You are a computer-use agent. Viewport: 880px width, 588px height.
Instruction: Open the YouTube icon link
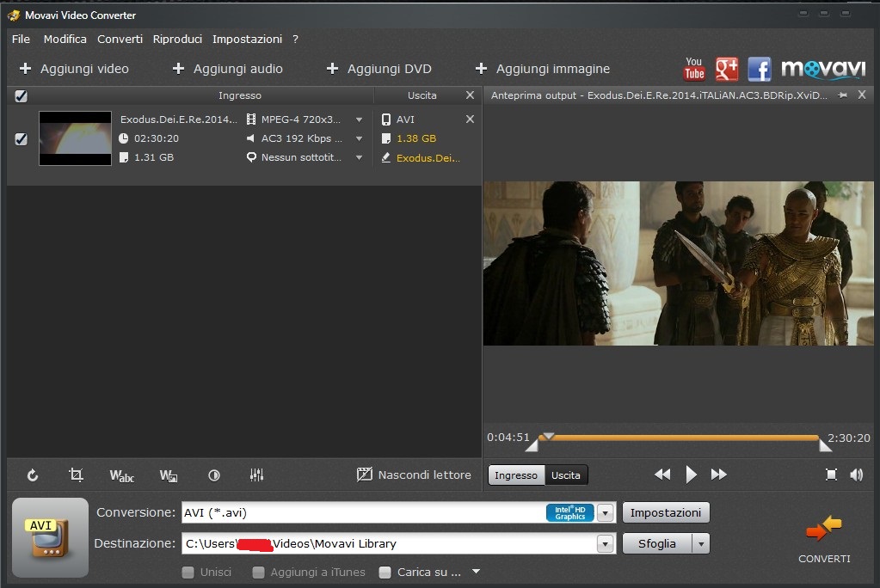[694, 69]
